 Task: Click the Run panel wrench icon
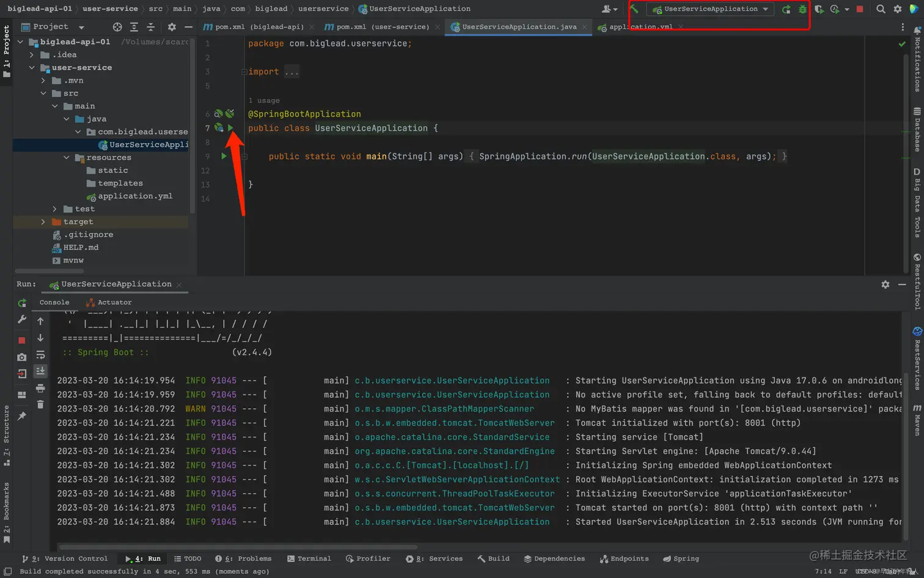tap(22, 319)
